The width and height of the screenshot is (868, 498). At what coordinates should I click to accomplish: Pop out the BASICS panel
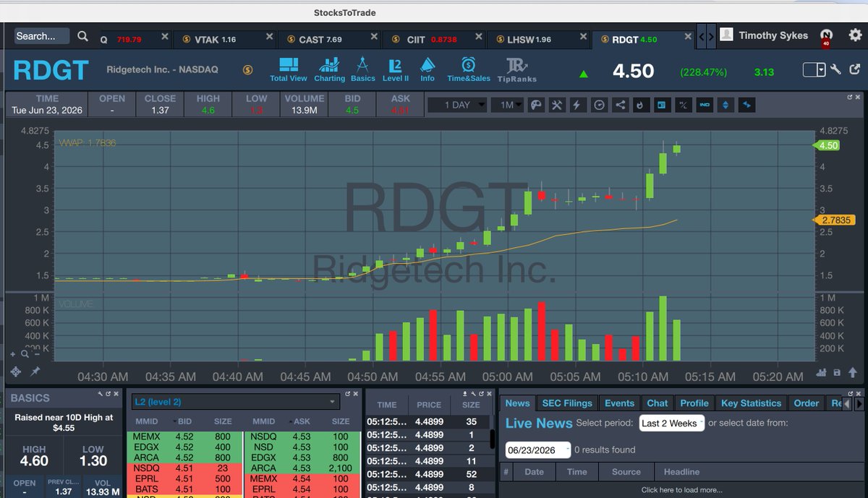(107, 393)
